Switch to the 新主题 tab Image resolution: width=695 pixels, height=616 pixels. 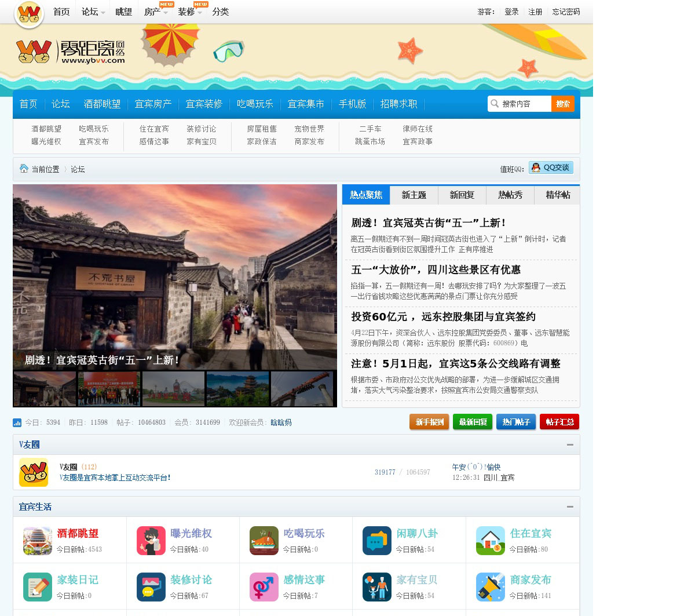[414, 195]
